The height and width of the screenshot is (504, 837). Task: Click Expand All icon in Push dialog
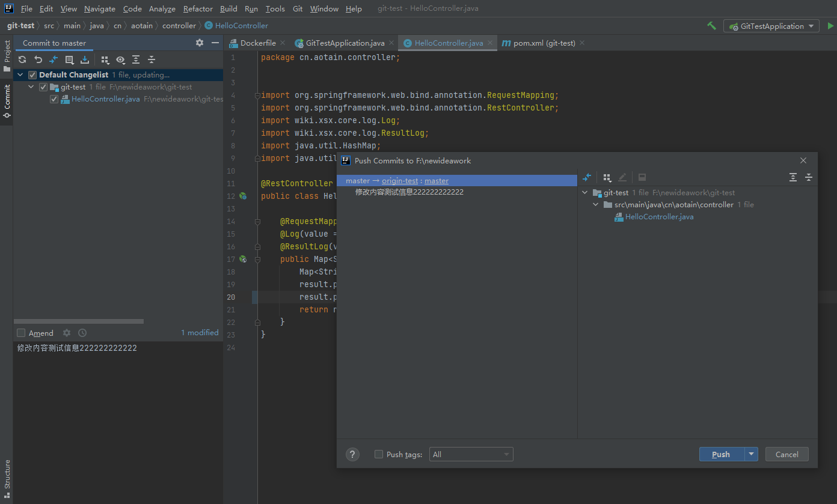793,177
